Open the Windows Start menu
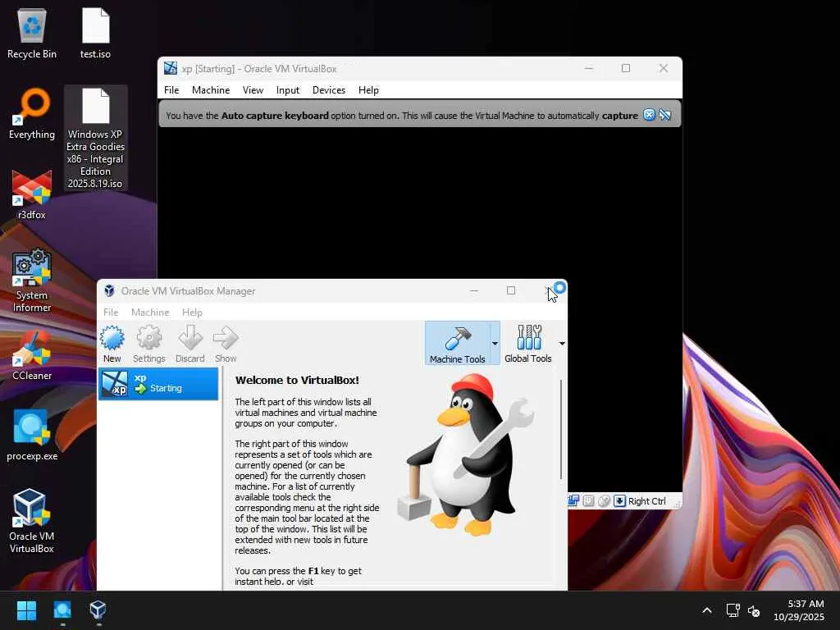840x630 pixels. point(27,610)
